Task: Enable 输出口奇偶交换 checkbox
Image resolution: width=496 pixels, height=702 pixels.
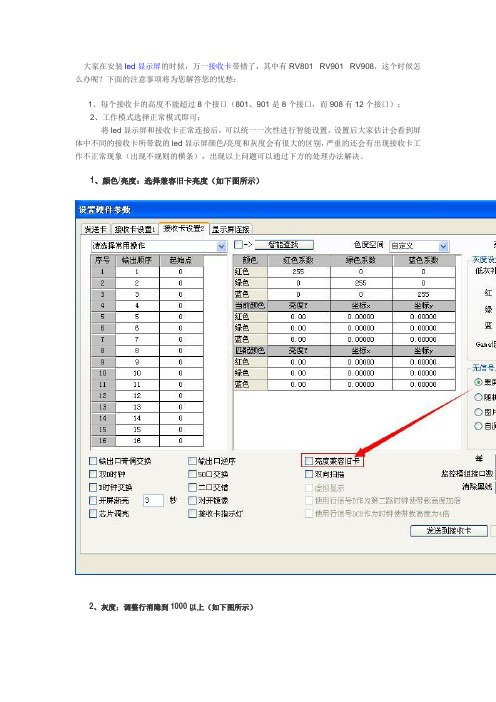Action: (93, 461)
